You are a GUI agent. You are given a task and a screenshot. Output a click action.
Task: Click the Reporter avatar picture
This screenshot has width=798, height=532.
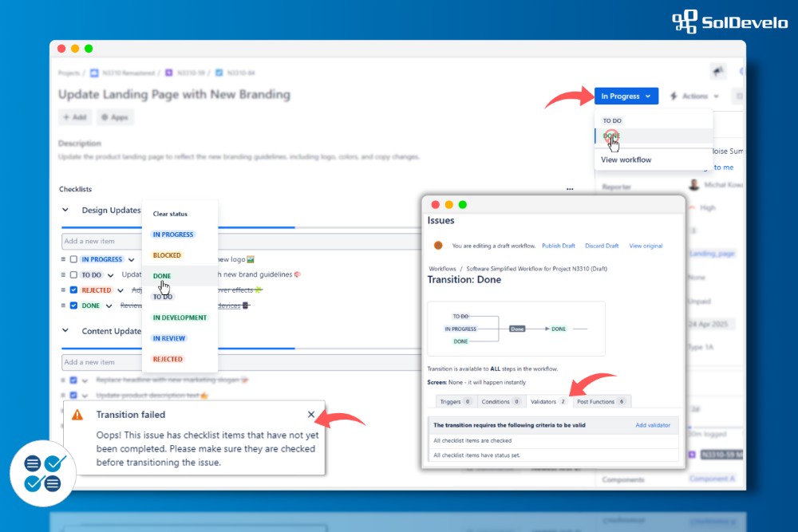[x=694, y=185]
